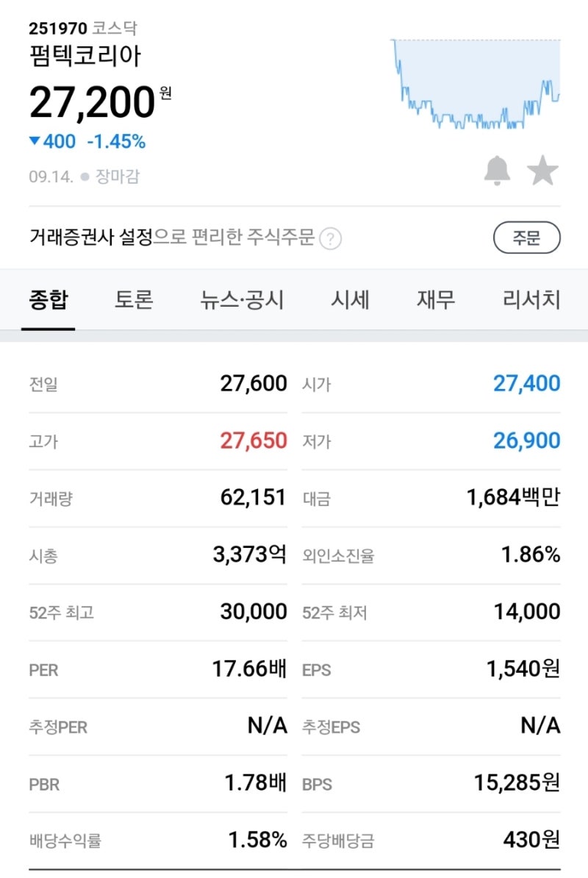Screen dimensions: 588x878
Task: Tap the 시총 3,373억 value
Action: pyautogui.click(x=249, y=554)
